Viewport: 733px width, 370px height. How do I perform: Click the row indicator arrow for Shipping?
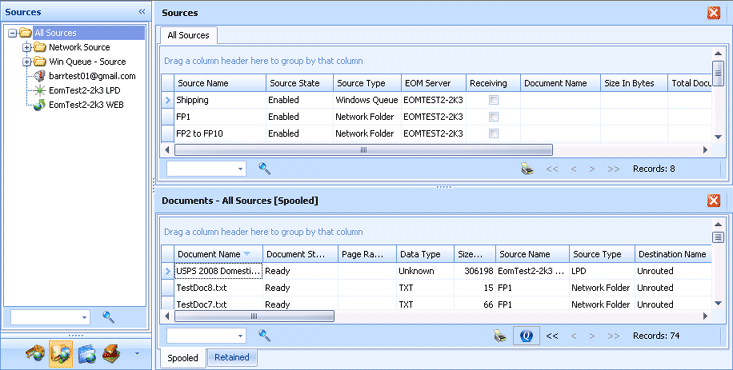[x=168, y=100]
